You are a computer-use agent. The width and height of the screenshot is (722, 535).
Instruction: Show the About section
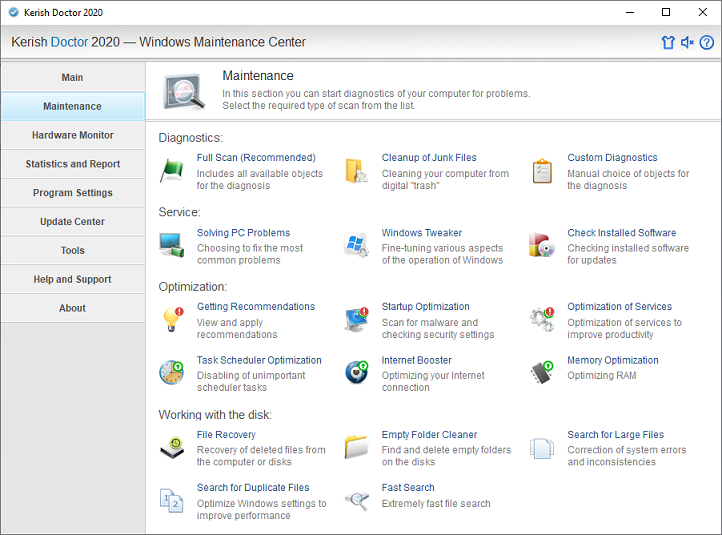(72, 308)
